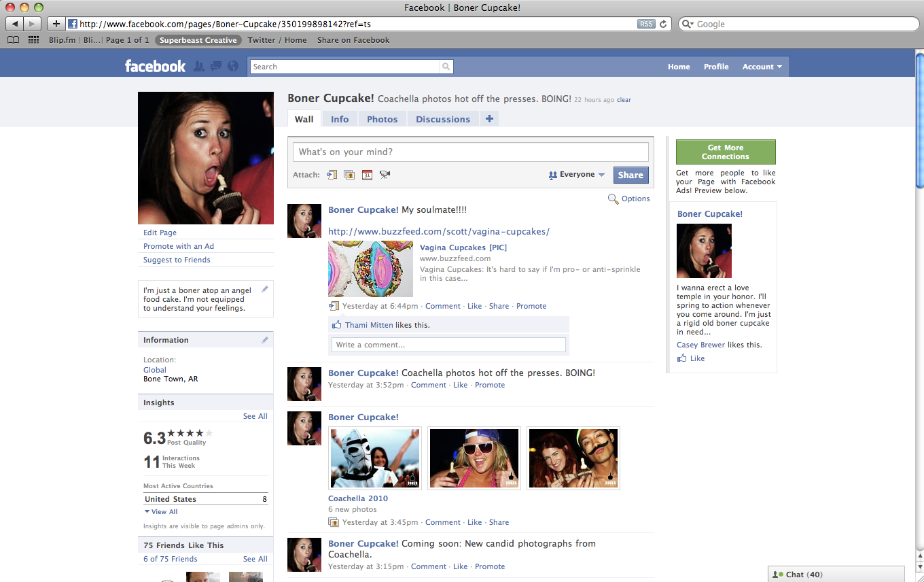This screenshot has width=924, height=582.
Task: Add a new tab with plus
Action: coord(489,119)
